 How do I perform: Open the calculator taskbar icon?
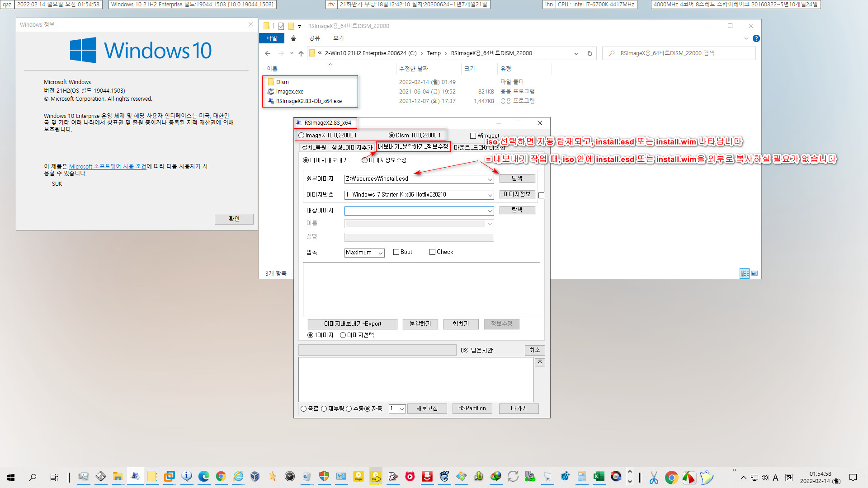[582, 477]
